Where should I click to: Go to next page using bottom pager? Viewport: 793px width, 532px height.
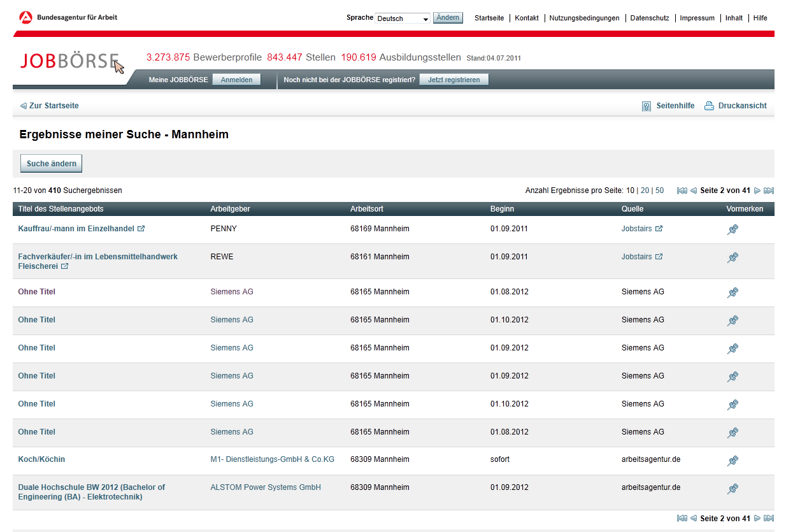(757, 519)
